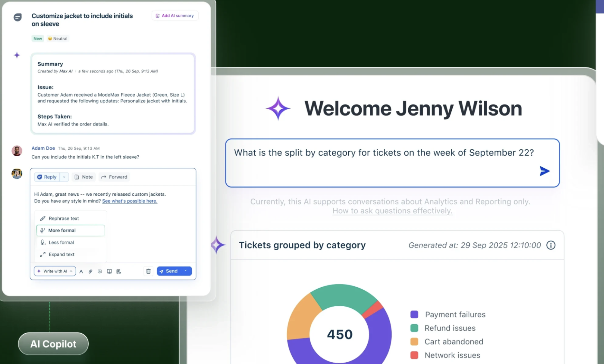The height and width of the screenshot is (364, 604).
Task: Open the knowledge base book icon
Action: (109, 271)
